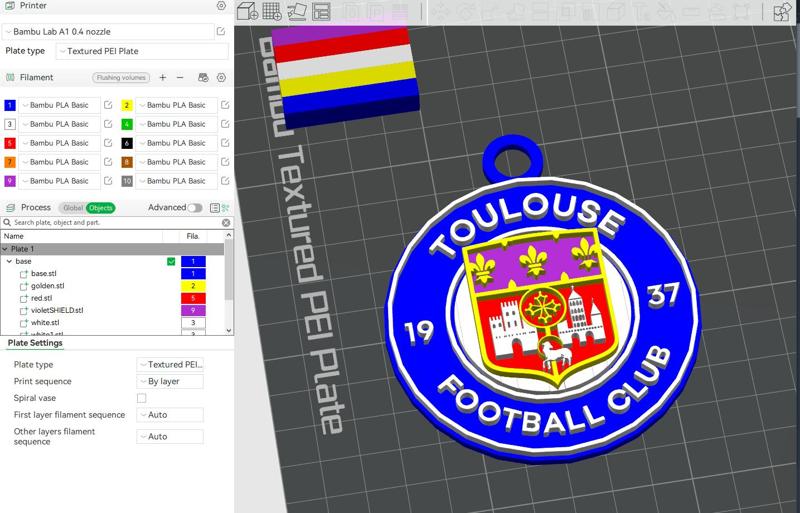The height and width of the screenshot is (513, 800).
Task: Click the AMS filament sync icon
Action: tap(203, 78)
